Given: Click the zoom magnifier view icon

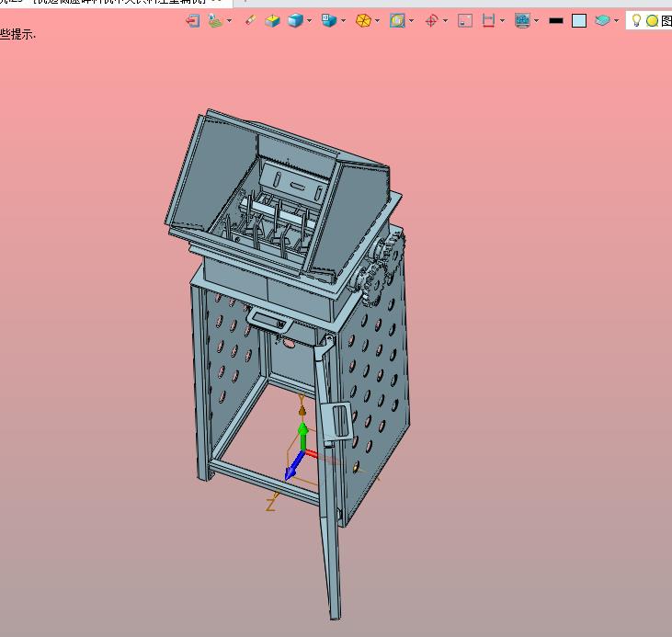Looking at the screenshot, I should [397, 20].
